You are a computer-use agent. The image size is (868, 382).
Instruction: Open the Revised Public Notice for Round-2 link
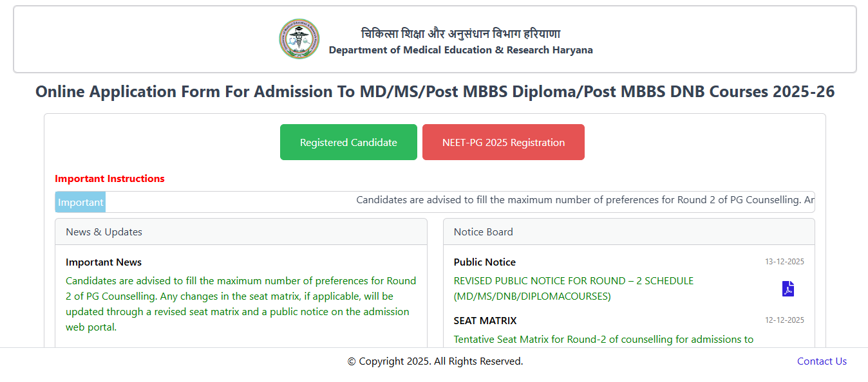pos(573,289)
